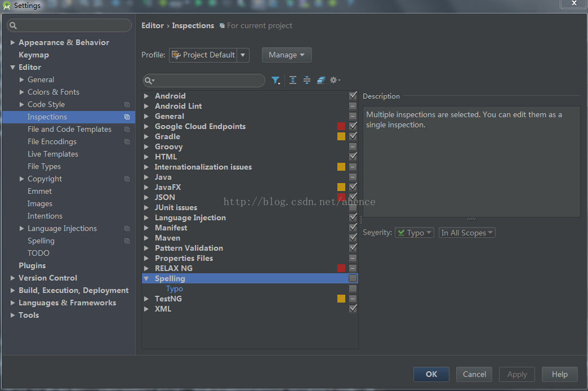Click project-level icon beside Copyright
Image resolution: width=588 pixels, height=391 pixels.
click(127, 179)
